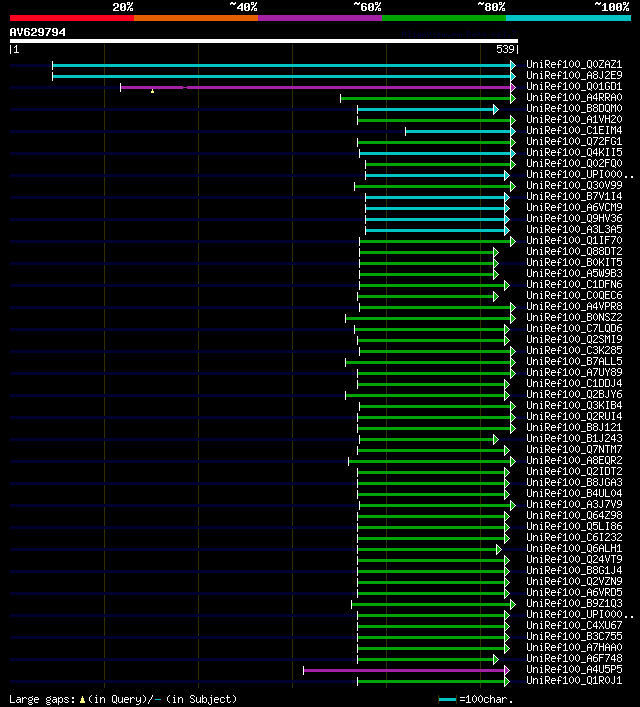
Task: Click the purple alignment bar of UniRef100_A4U5P5
Action: (404, 670)
